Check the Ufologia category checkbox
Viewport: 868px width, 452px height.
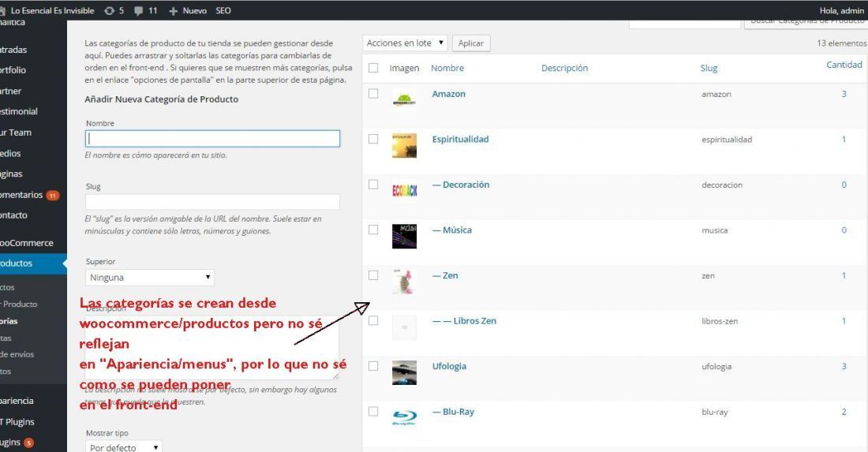(374, 366)
